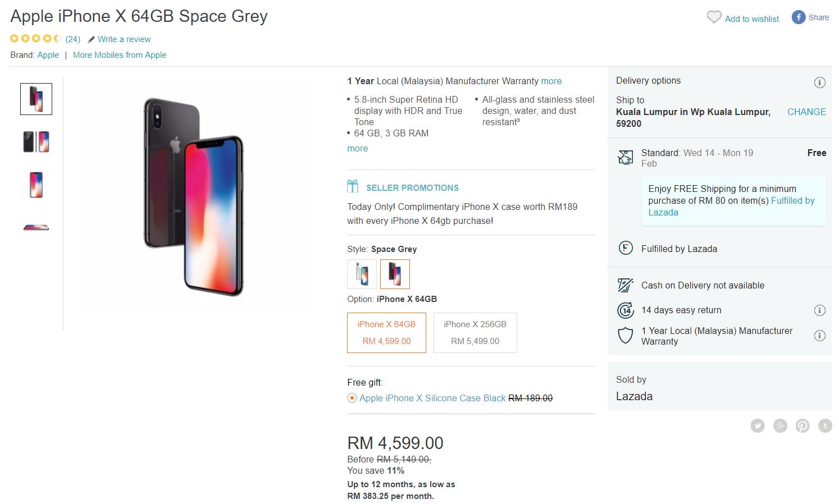Select the second product thumbnail image

pyautogui.click(x=36, y=141)
